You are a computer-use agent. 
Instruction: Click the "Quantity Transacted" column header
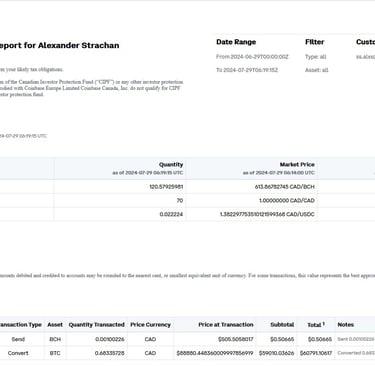point(97,325)
